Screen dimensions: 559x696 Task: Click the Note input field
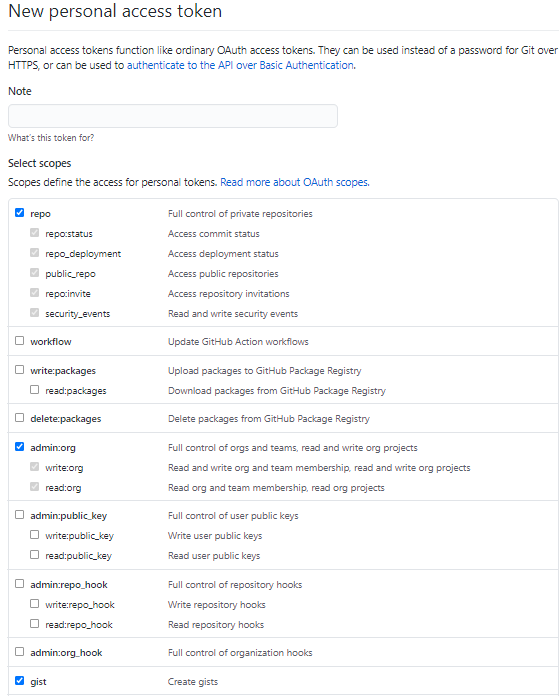173,116
